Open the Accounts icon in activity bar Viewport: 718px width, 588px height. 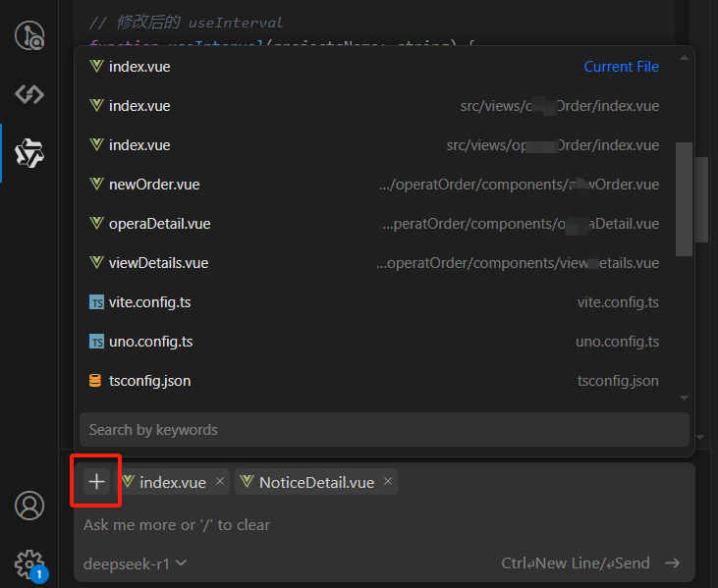coord(29,506)
